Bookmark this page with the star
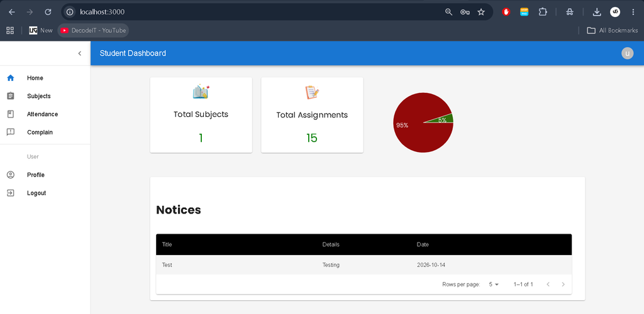Image resolution: width=644 pixels, height=314 pixels. tap(481, 12)
